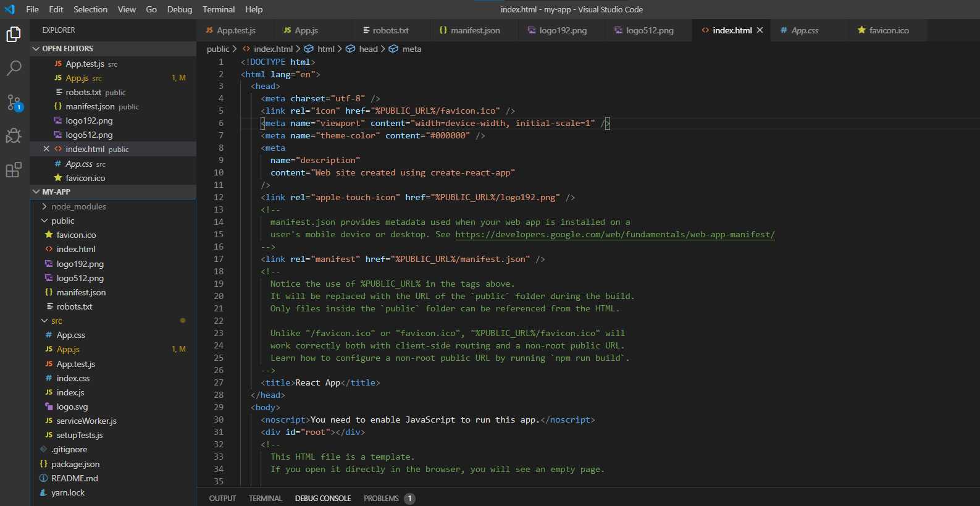Click the .gitignore file icon
Viewport: 980px width, 506px height.
pos(43,449)
